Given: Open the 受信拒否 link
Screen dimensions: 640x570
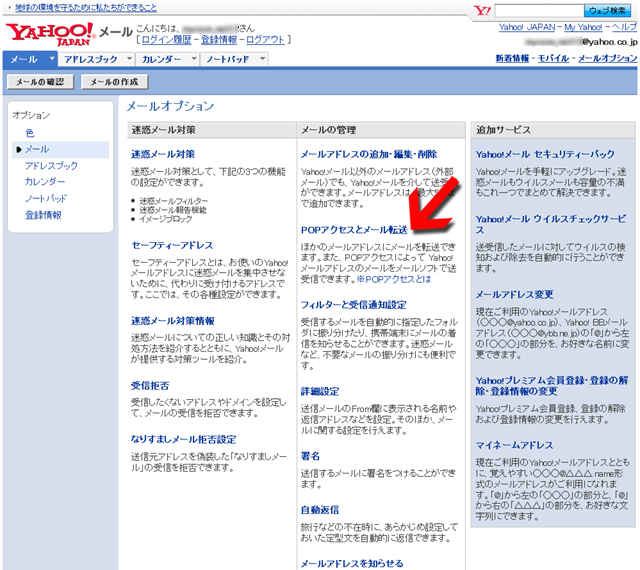Looking at the screenshot, I should coord(150,386).
